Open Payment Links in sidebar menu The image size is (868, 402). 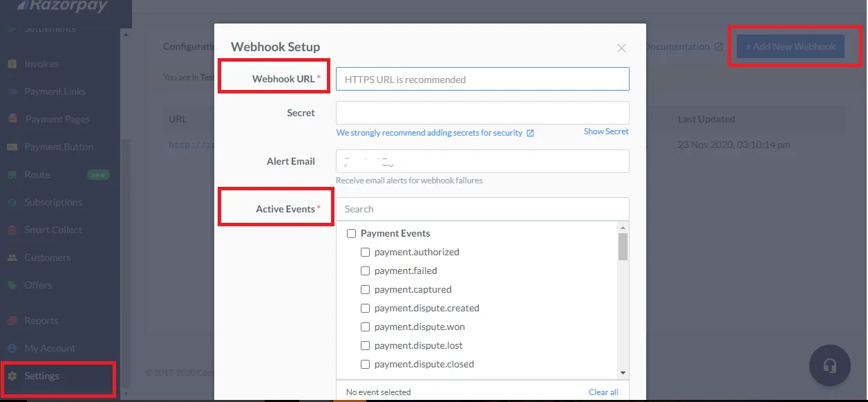click(x=55, y=91)
